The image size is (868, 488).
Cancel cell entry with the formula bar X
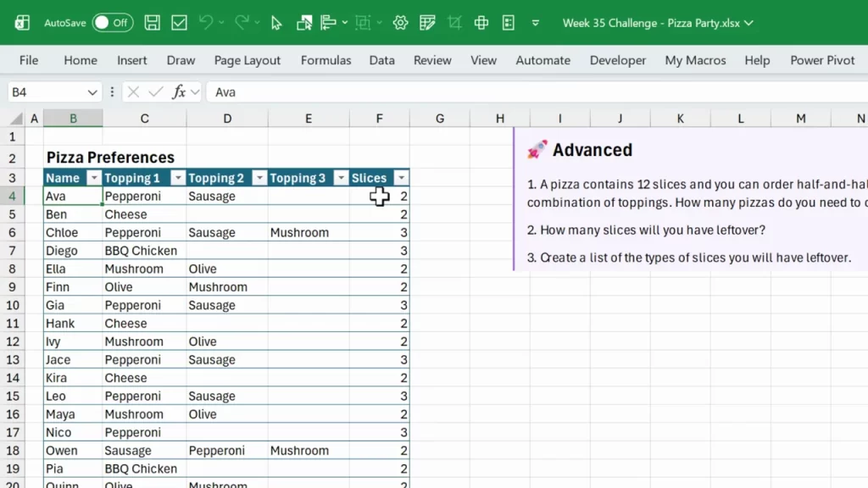tap(132, 91)
